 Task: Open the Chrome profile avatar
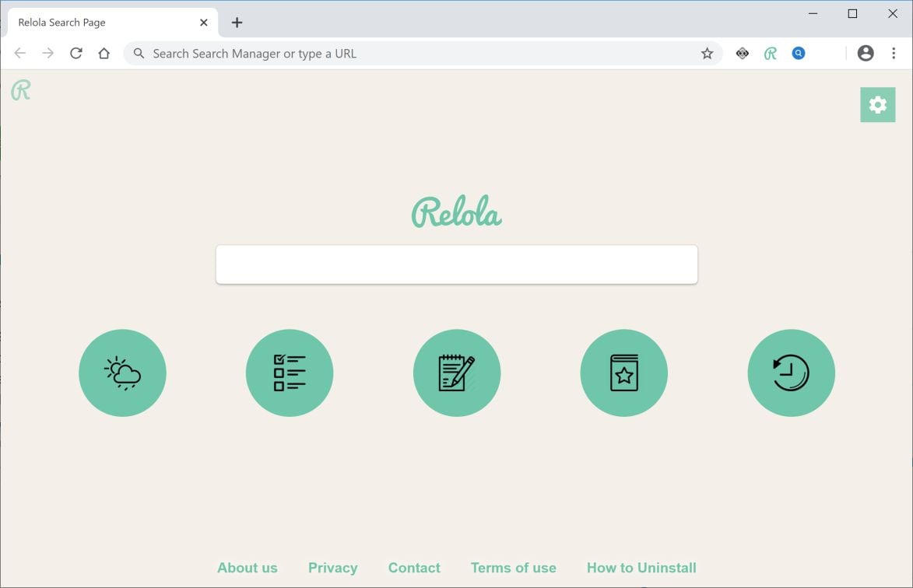pyautogui.click(x=866, y=54)
